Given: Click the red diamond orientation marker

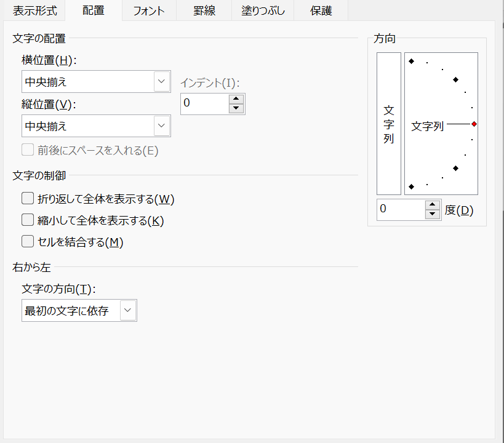Looking at the screenshot, I should 474,124.
